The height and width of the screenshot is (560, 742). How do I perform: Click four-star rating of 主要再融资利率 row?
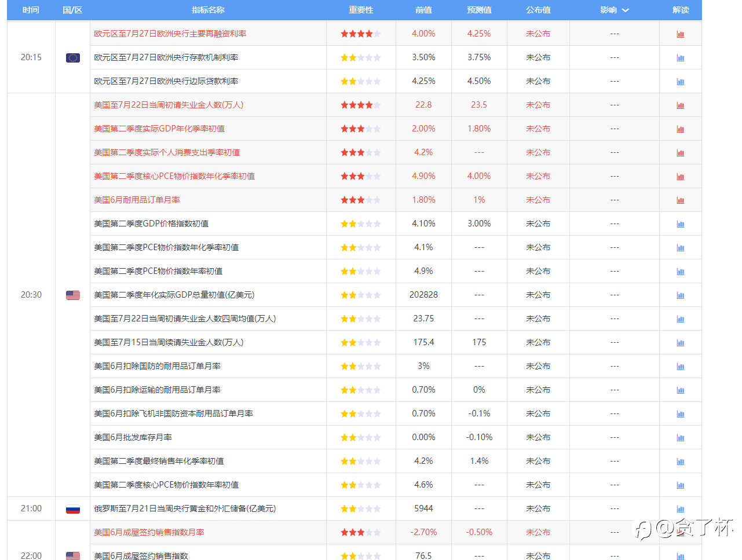[361, 34]
